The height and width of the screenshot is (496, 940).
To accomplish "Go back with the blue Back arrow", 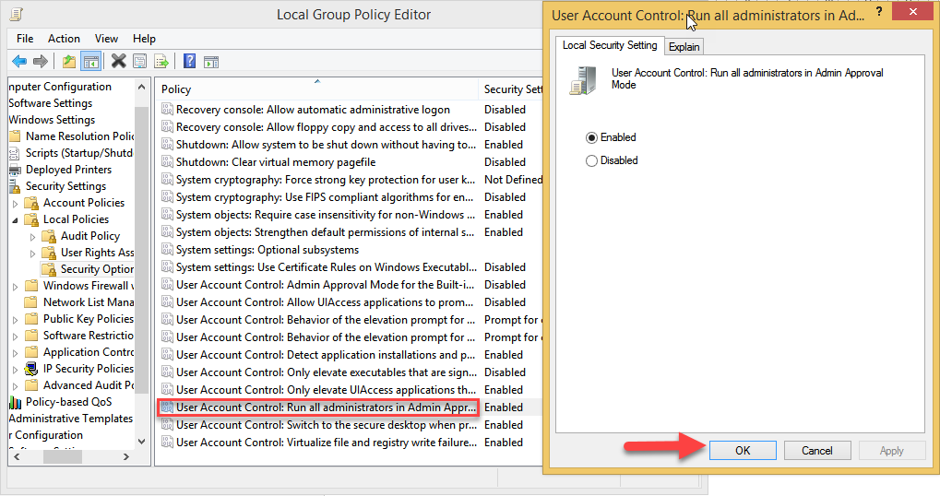I will pos(19,61).
